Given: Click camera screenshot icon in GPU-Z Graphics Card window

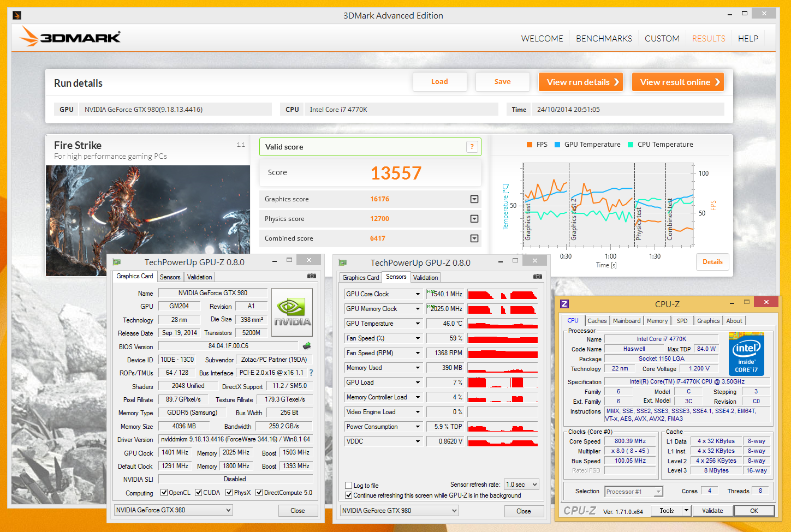Looking at the screenshot, I should [x=312, y=276].
